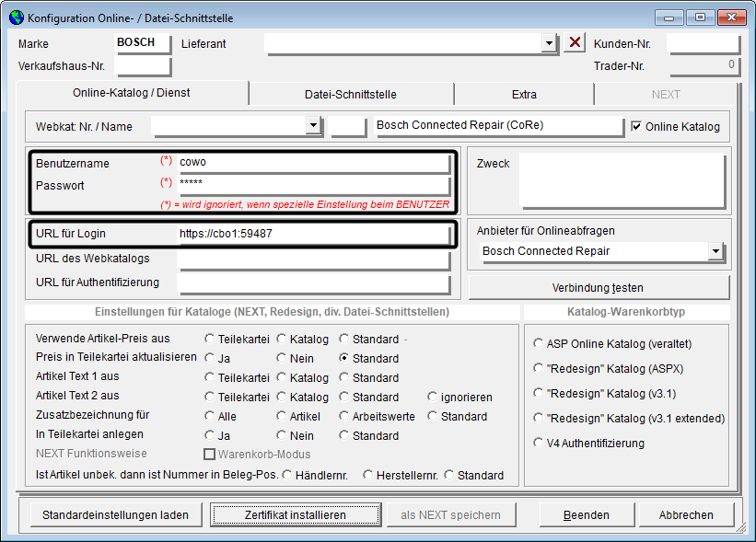This screenshot has height=542, width=756.
Task: Choose "Redesign" Katalog (v3.1 extended)
Action: pyautogui.click(x=538, y=418)
